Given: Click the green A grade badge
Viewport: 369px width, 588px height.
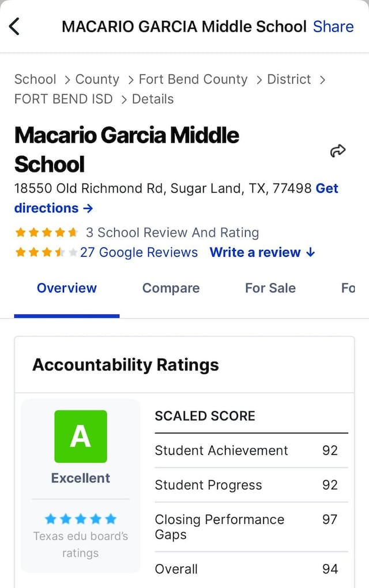Looking at the screenshot, I should (81, 436).
